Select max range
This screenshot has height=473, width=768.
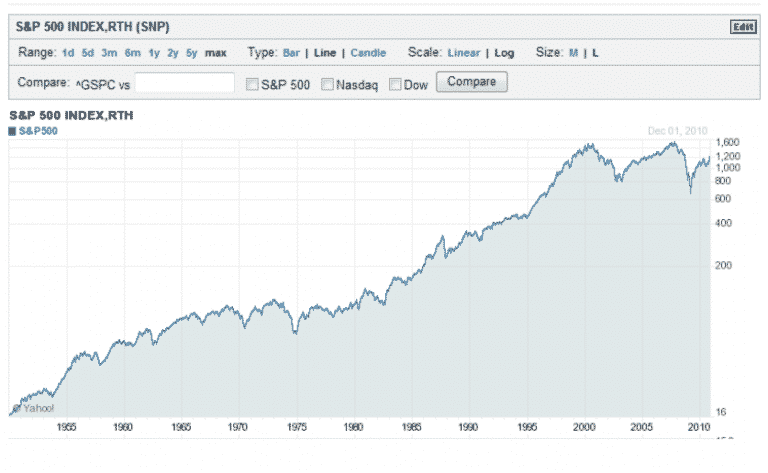point(216,53)
